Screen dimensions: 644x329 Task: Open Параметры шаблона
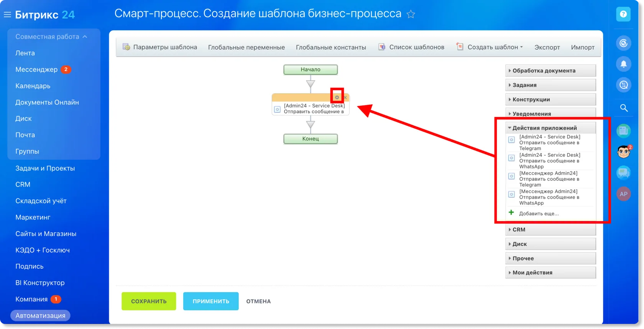[160, 47]
